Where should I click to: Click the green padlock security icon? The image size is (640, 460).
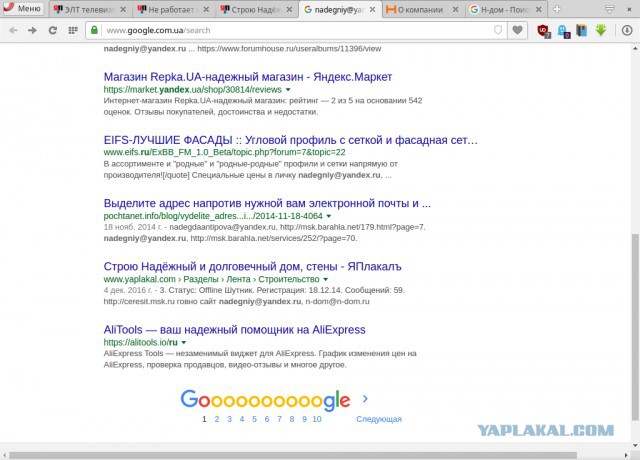(x=94, y=30)
